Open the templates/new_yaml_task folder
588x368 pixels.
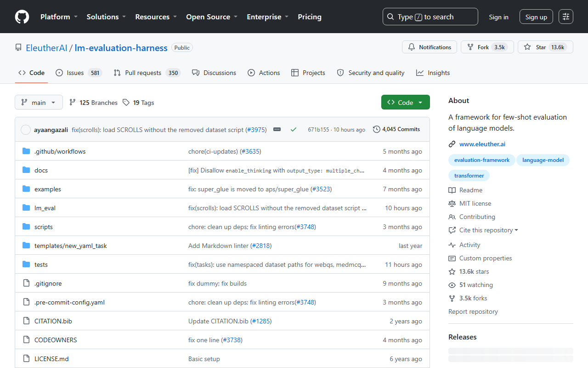click(x=71, y=246)
